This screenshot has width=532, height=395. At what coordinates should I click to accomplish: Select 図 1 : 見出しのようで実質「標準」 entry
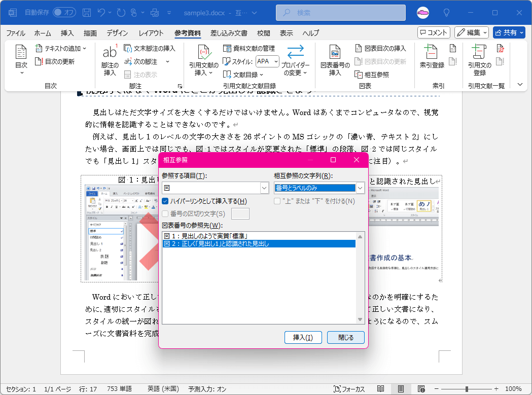tap(259, 236)
